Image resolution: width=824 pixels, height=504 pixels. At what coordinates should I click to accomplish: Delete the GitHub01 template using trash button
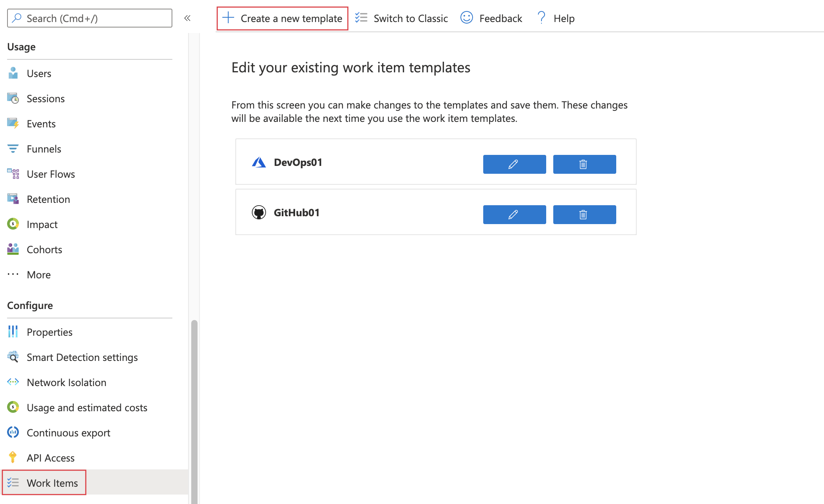coord(584,214)
